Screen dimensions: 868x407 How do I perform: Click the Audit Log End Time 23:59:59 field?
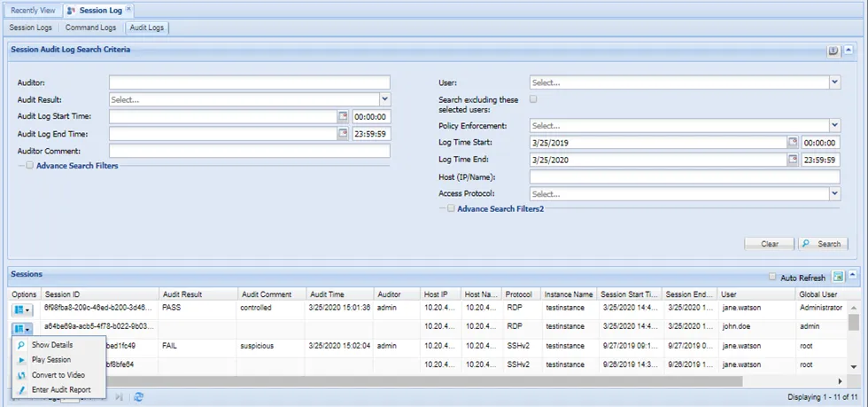(371, 134)
